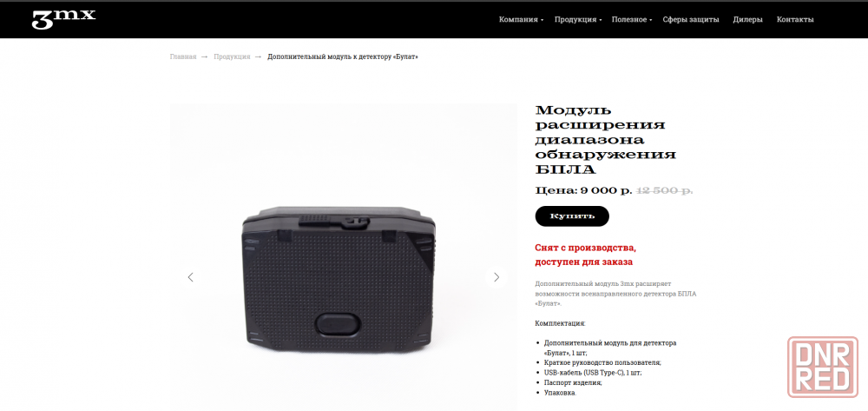Click the current breadcrumb Дополнительный модуль к детектору
868x411 pixels.
(x=343, y=56)
